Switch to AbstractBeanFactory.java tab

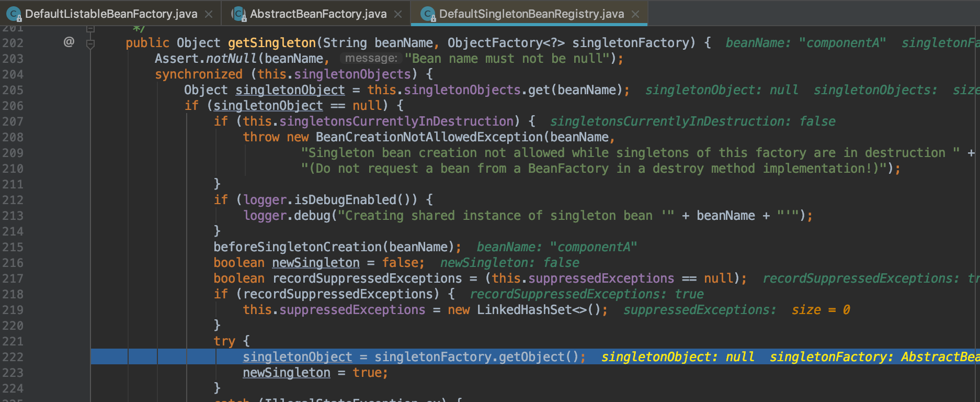(x=318, y=14)
